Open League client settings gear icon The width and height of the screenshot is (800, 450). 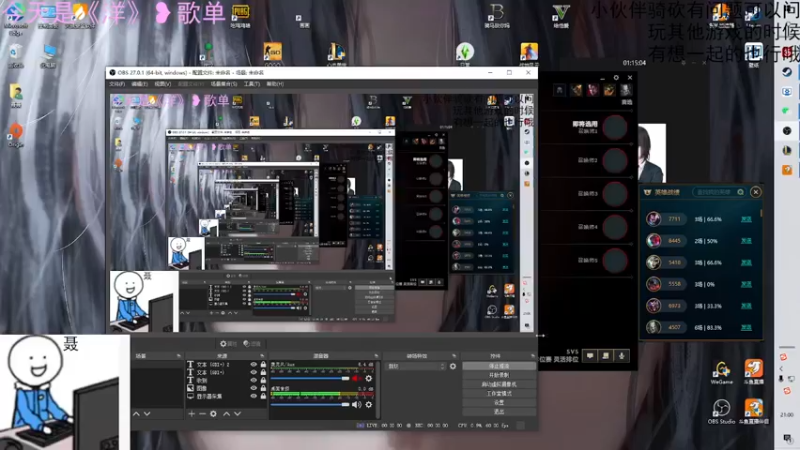click(616, 78)
